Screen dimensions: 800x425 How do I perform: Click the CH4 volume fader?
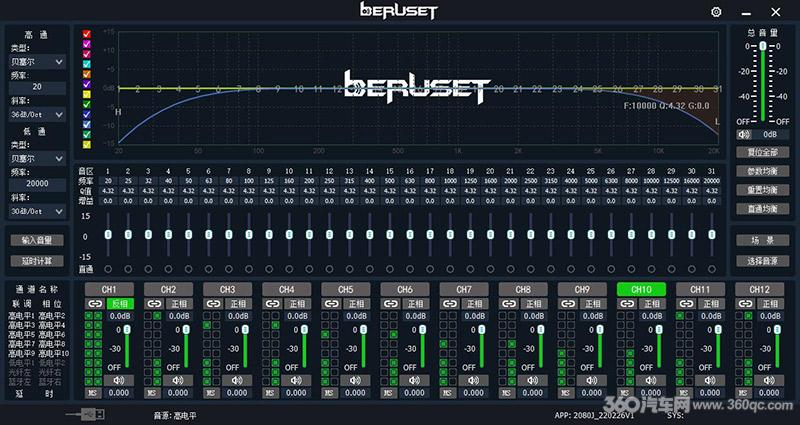tap(305, 347)
